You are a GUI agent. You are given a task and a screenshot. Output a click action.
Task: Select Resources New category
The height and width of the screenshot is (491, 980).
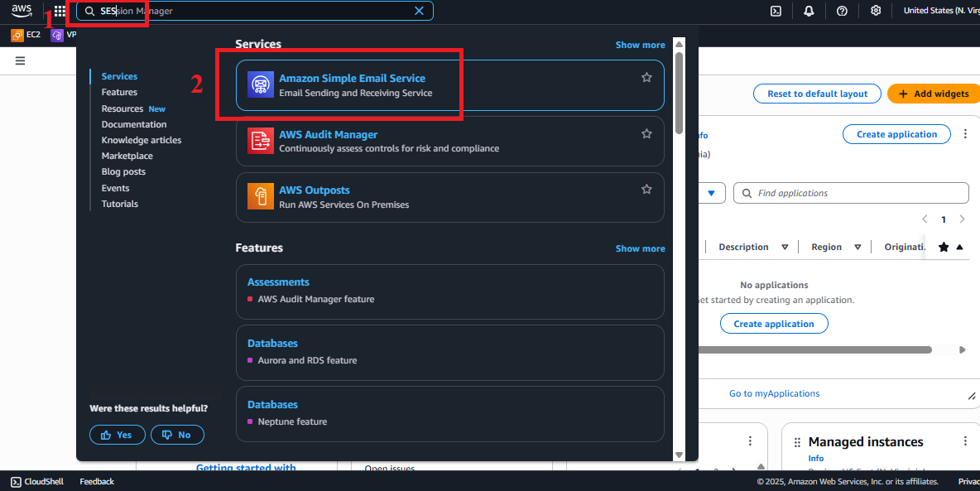click(x=133, y=108)
